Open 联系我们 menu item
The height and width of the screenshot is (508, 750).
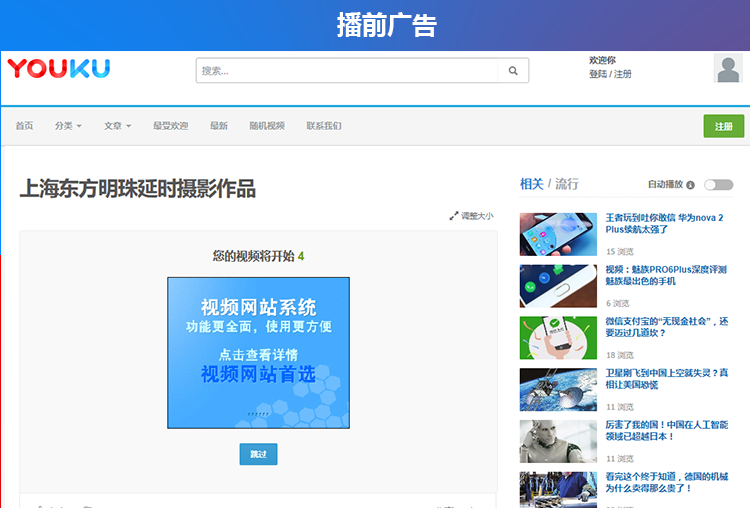click(x=324, y=126)
